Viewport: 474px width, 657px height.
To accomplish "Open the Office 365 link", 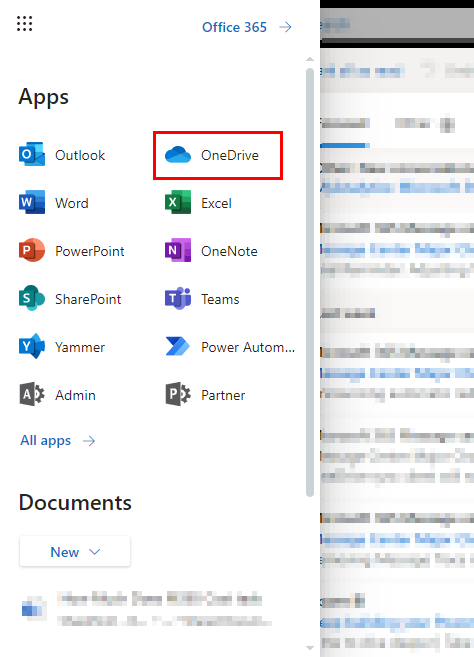I will point(234,27).
